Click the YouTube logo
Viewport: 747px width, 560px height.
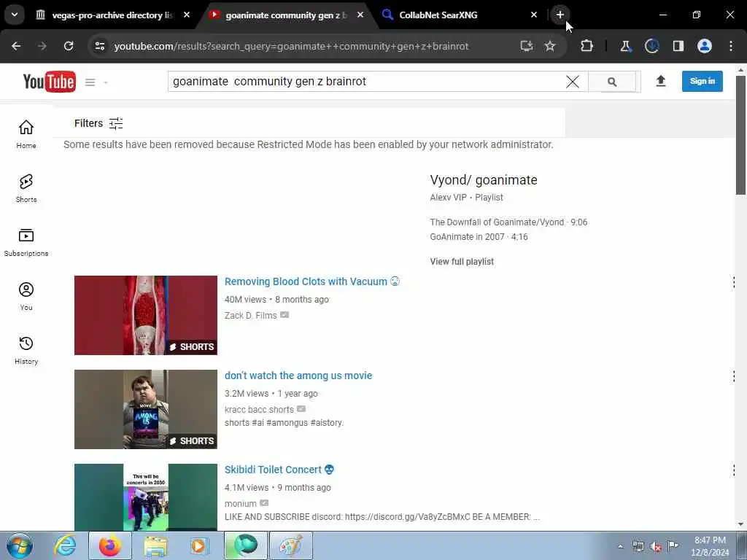(49, 82)
